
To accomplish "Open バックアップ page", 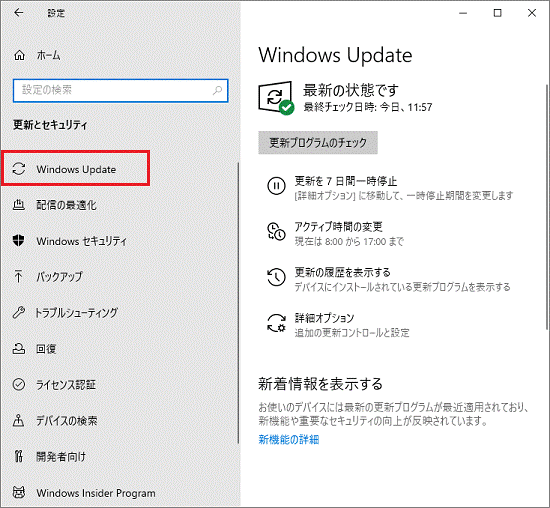I will point(59,277).
